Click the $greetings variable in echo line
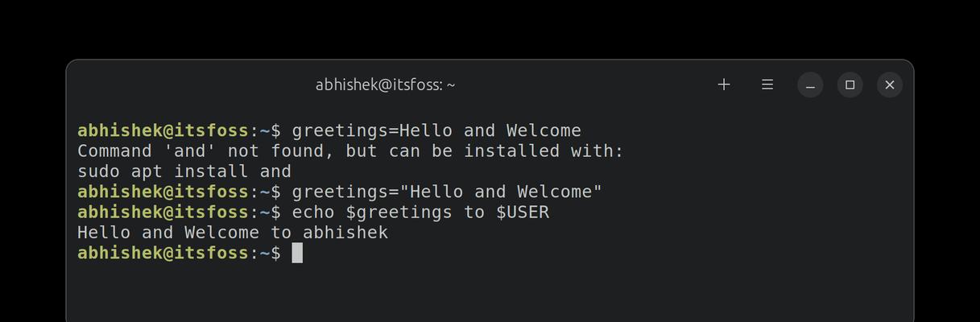The height and width of the screenshot is (322, 980). coord(399,213)
